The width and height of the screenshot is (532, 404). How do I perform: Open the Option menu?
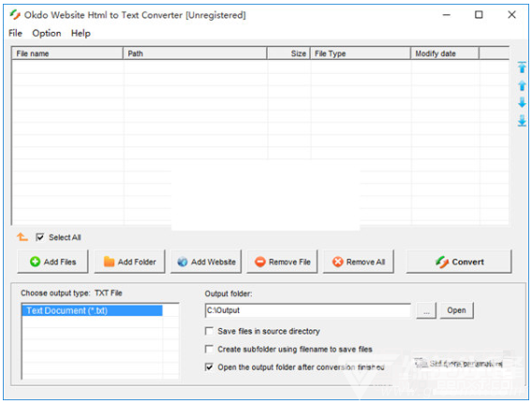[47, 33]
